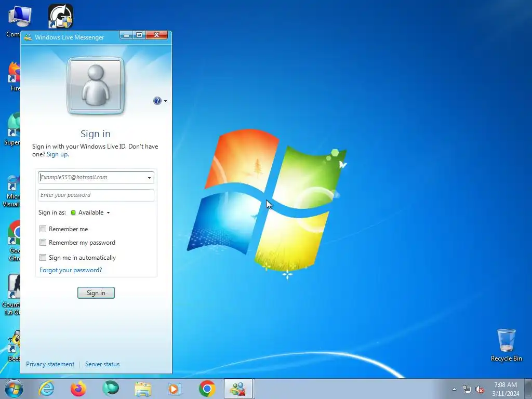The width and height of the screenshot is (532, 399).
Task: Open the Privacy statement link
Action: tap(50, 364)
